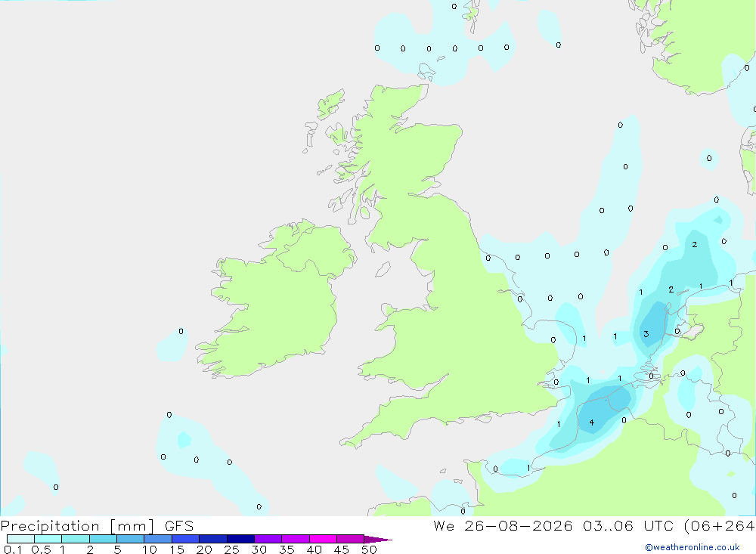Click the 'We 26-08-2026 03..06 UTC' timestamp
The width and height of the screenshot is (756, 554).
[553, 525]
